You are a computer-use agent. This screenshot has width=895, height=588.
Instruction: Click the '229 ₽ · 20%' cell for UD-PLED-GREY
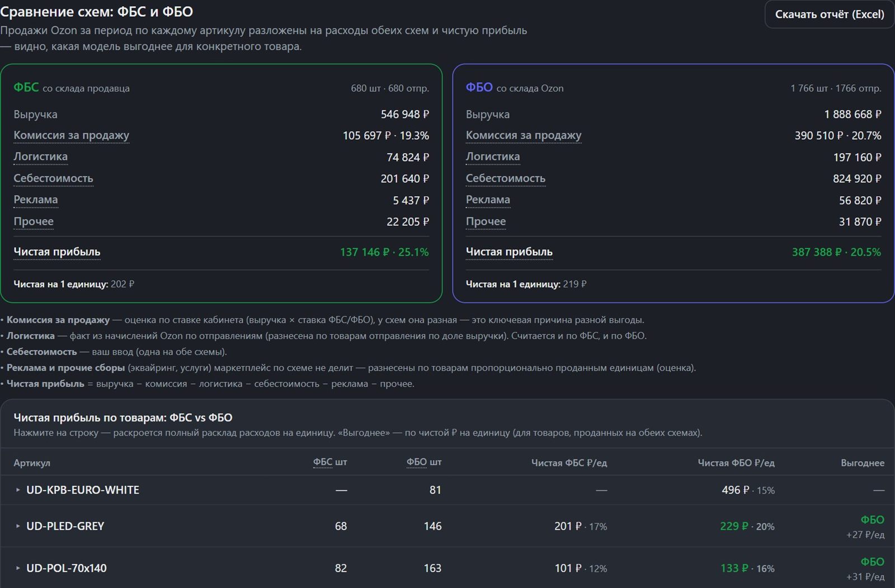point(747,527)
